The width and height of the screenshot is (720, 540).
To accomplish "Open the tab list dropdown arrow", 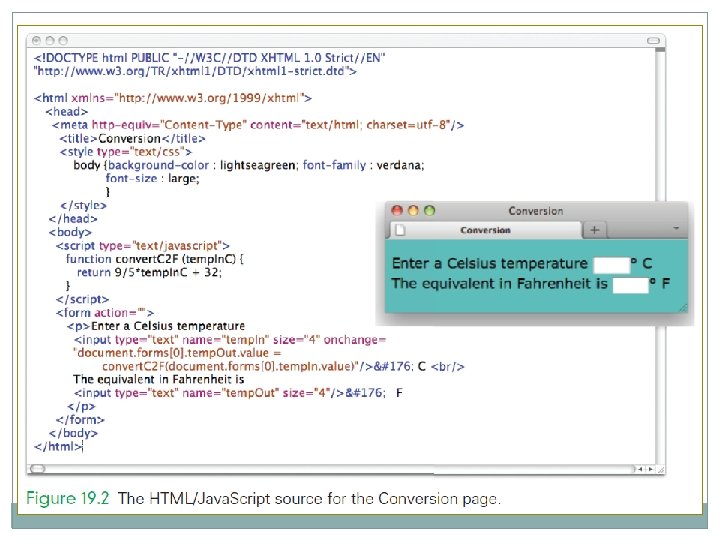I will point(676,228).
